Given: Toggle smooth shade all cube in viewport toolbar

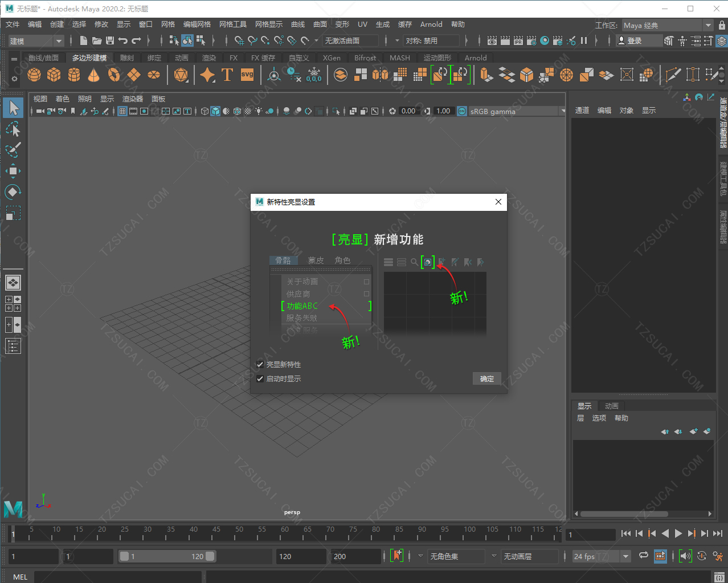Looking at the screenshot, I should (215, 111).
